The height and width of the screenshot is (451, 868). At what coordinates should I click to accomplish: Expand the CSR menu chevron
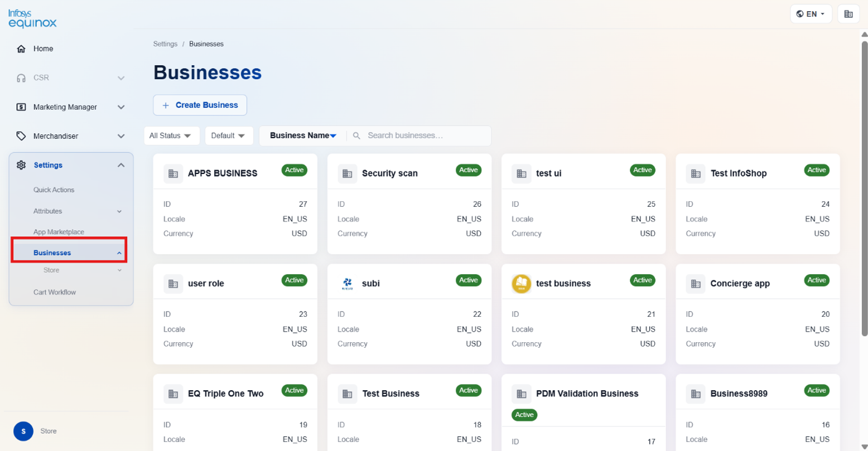121,78
